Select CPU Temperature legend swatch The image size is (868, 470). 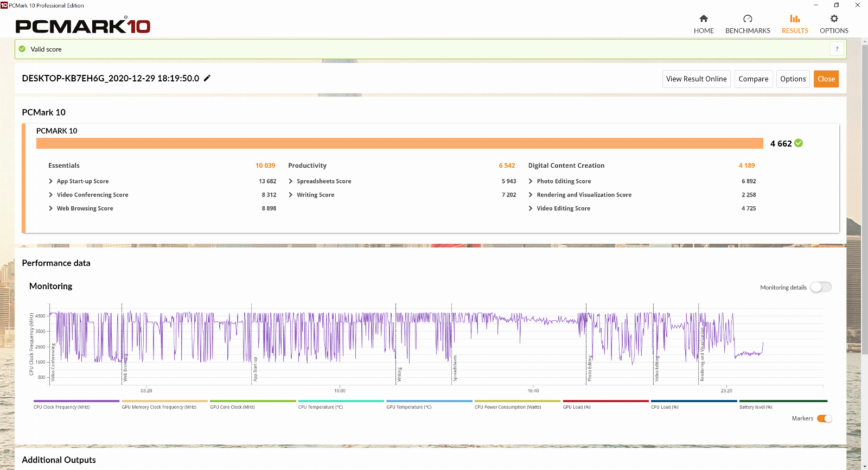coord(341,401)
